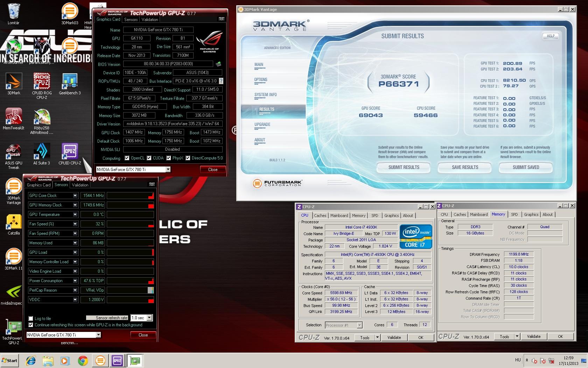The image size is (588, 368).
Task: Expand the PerfCap Reason sensor dropdown
Action: pyautogui.click(x=75, y=290)
